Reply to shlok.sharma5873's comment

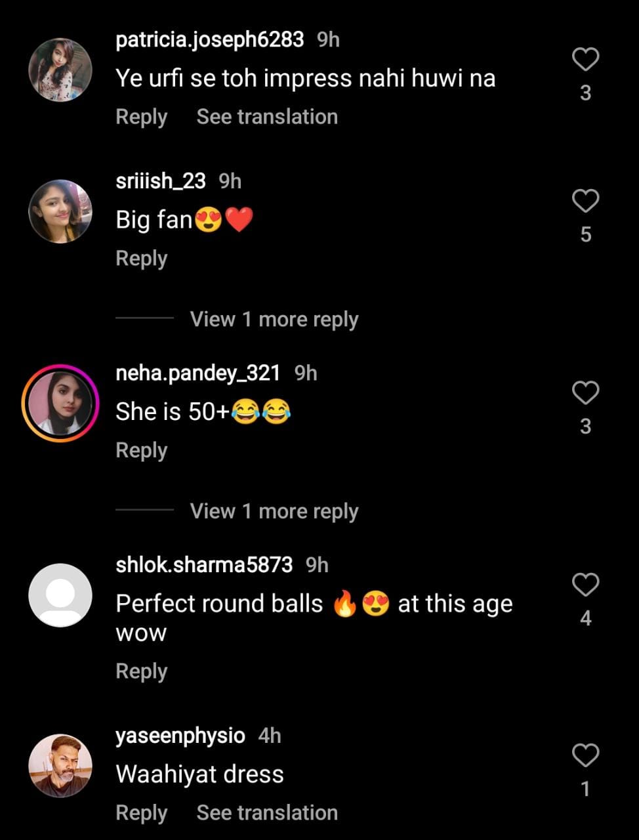[x=141, y=671]
